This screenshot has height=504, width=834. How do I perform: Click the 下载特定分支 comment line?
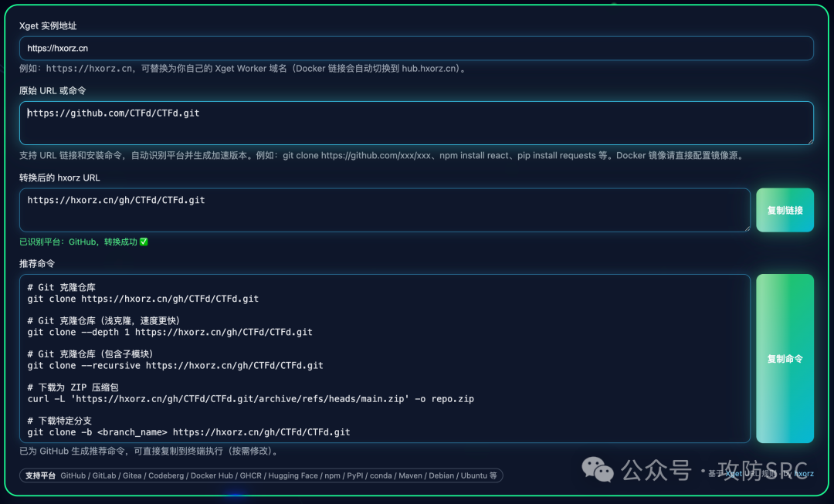[x=59, y=421]
